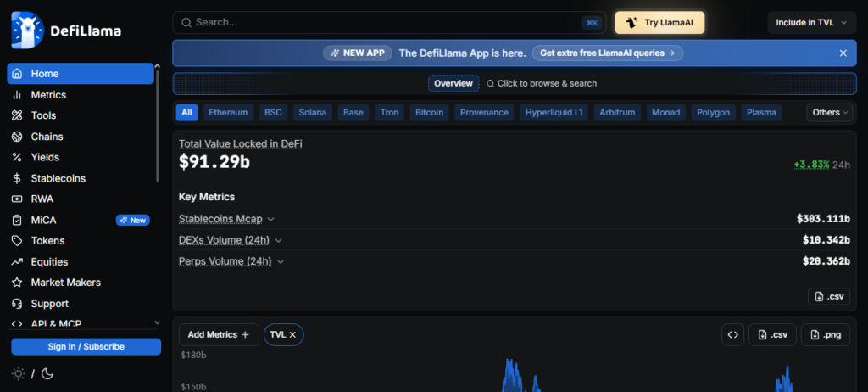Download Key Metrics .csv file
The width and height of the screenshot is (868, 392).
tap(829, 297)
